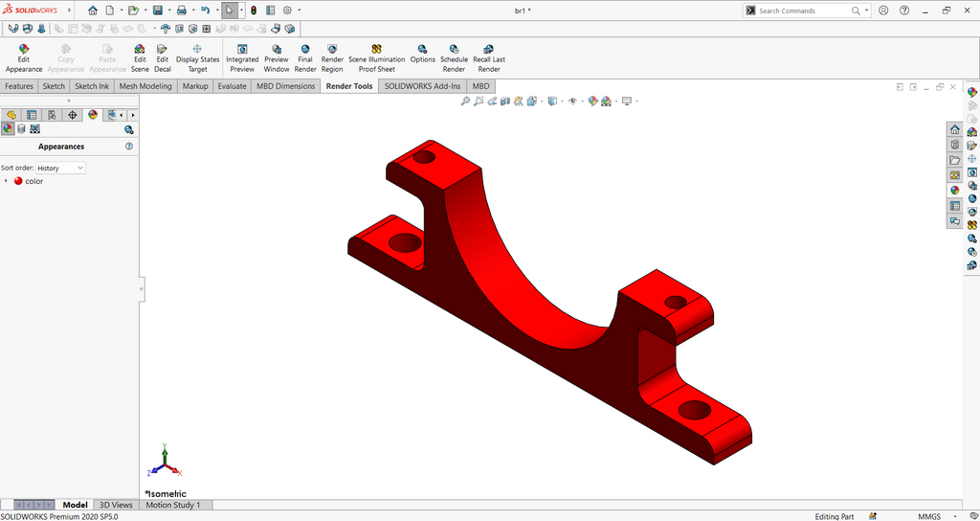Click the Edit Appearance ribbon button

tap(24, 58)
